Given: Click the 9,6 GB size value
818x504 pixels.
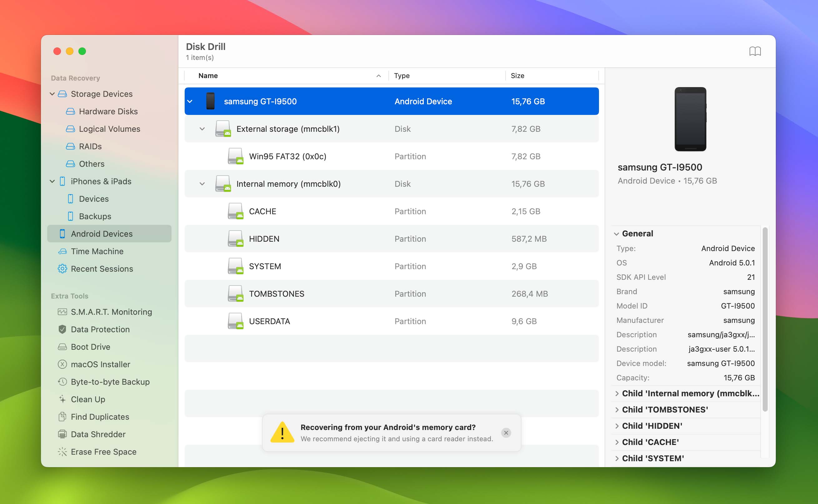Looking at the screenshot, I should pyautogui.click(x=524, y=321).
